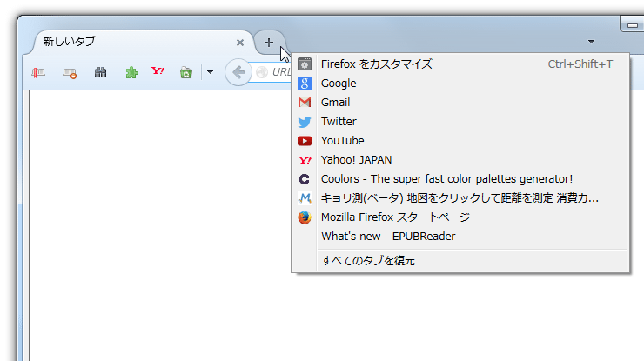The width and height of the screenshot is (644, 361).
Task: Reopen Yahoo! JAPAN tab from menu
Action: [x=460, y=160]
